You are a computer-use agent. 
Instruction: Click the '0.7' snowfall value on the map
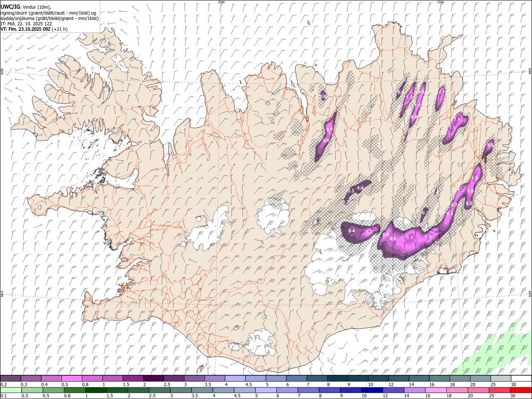tap(454, 205)
